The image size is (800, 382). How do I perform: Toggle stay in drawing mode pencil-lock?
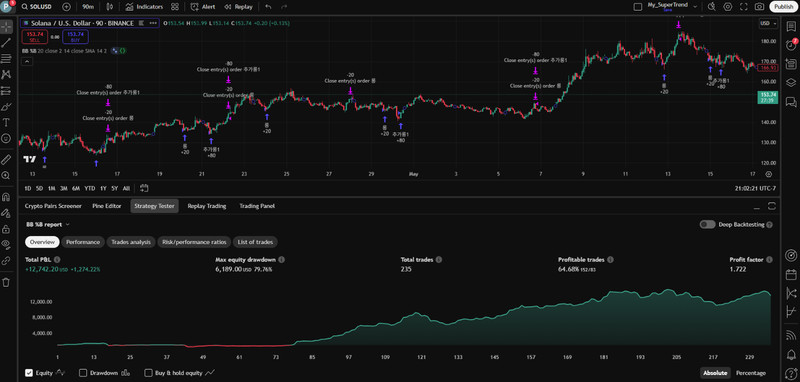coord(6,213)
